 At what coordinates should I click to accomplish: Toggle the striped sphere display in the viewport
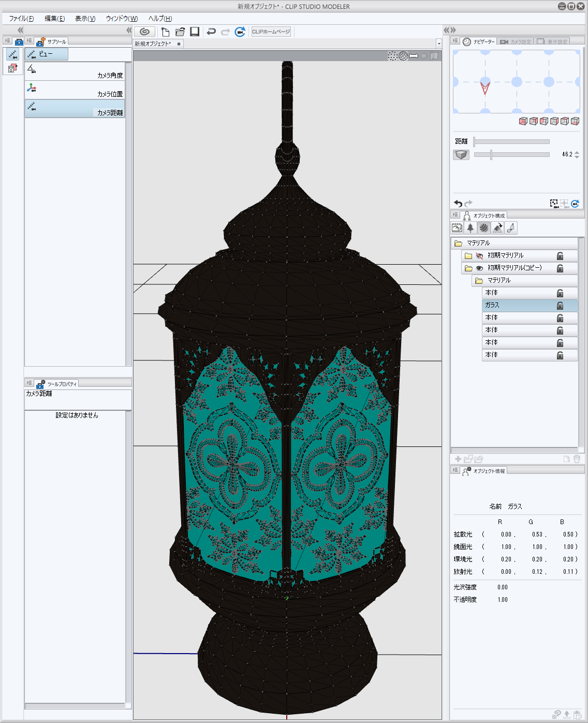tap(424, 56)
